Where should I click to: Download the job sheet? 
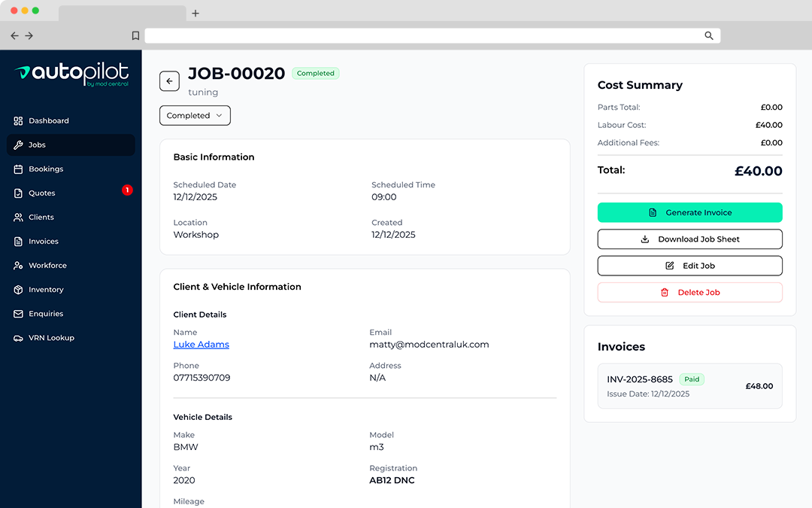(x=689, y=239)
